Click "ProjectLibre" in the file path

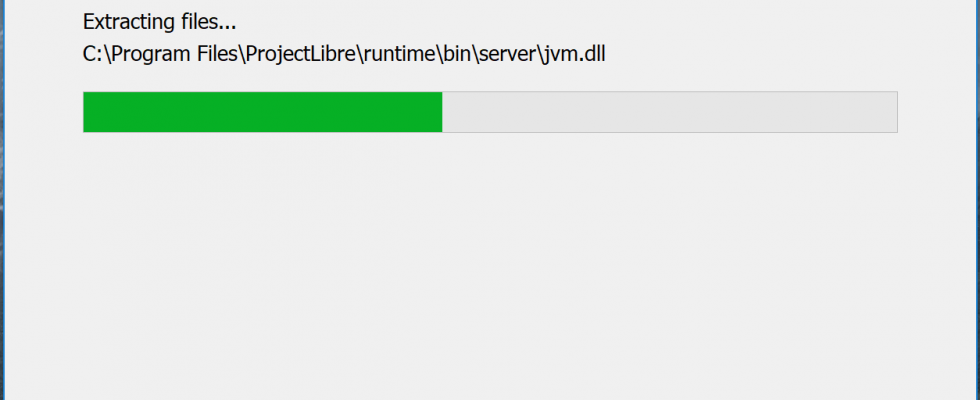(x=301, y=54)
